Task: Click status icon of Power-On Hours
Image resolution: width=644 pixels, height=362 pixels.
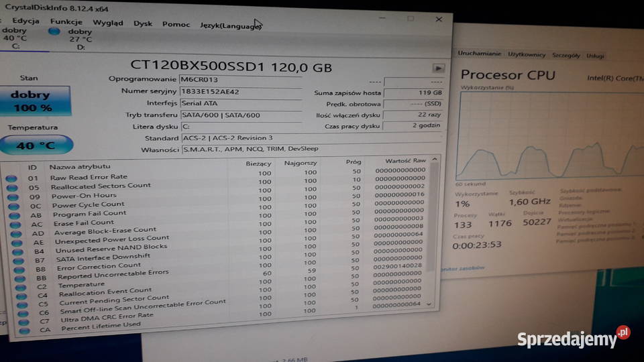Action: (13, 197)
